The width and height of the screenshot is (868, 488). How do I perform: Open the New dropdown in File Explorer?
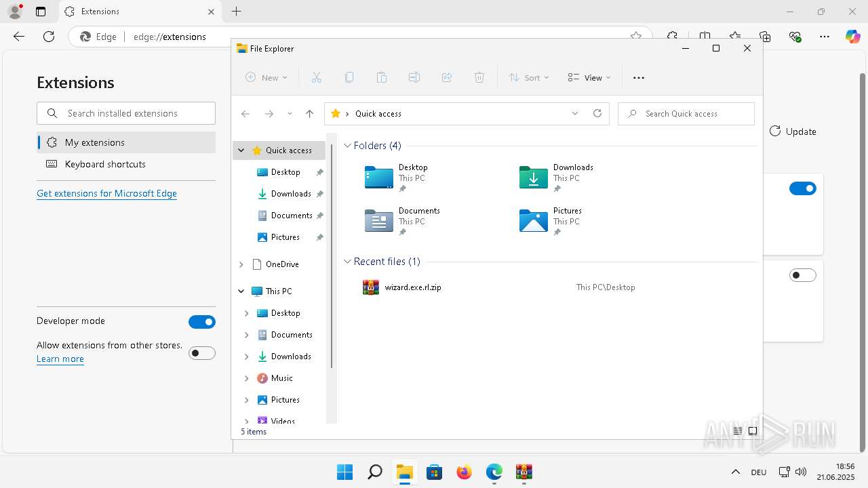pyautogui.click(x=267, y=78)
